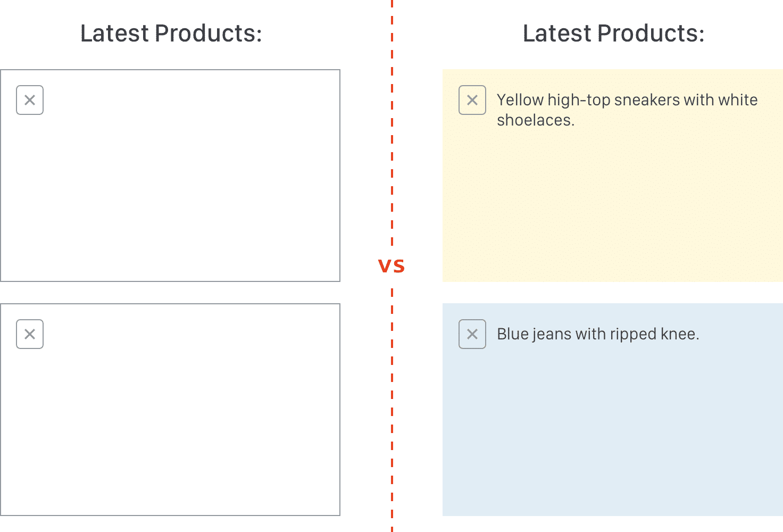Click the right Latest Products heading
The height and width of the screenshot is (532, 783).
(613, 34)
